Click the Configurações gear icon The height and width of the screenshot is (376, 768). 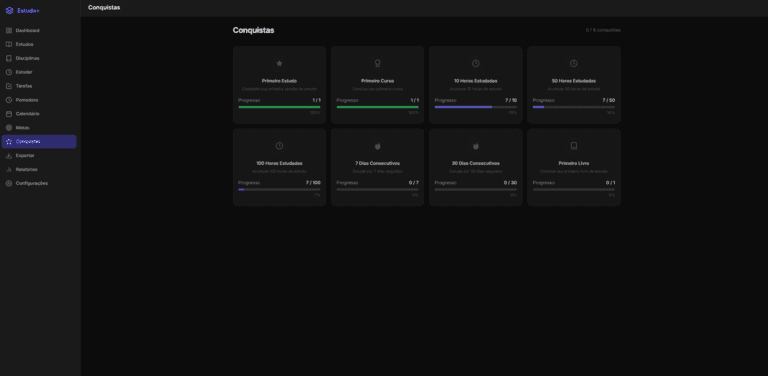[x=9, y=183]
